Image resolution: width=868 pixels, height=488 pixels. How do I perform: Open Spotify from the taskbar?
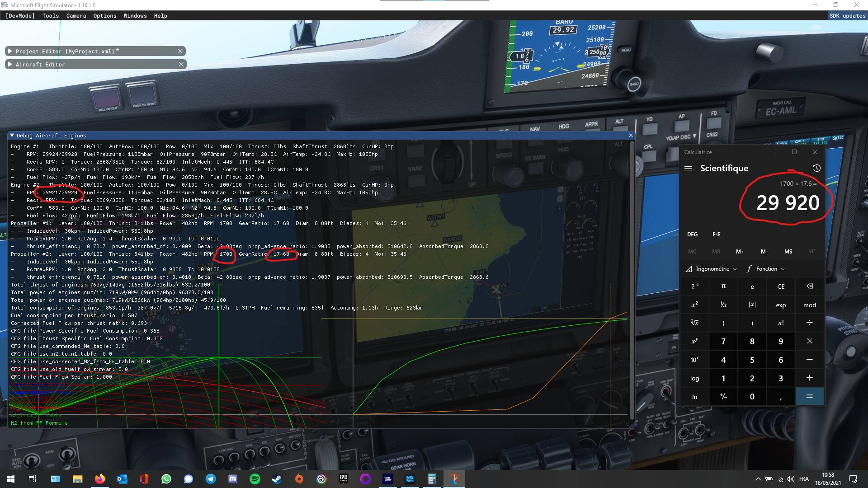tap(255, 479)
